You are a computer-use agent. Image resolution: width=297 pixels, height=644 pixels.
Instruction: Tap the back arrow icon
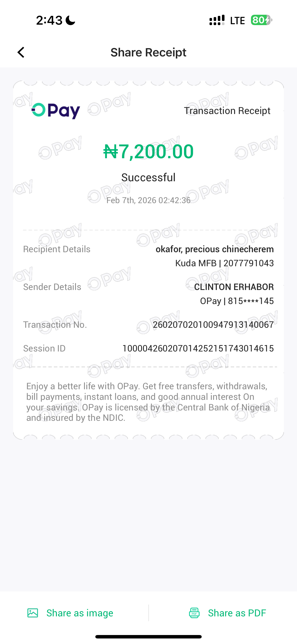tap(21, 52)
